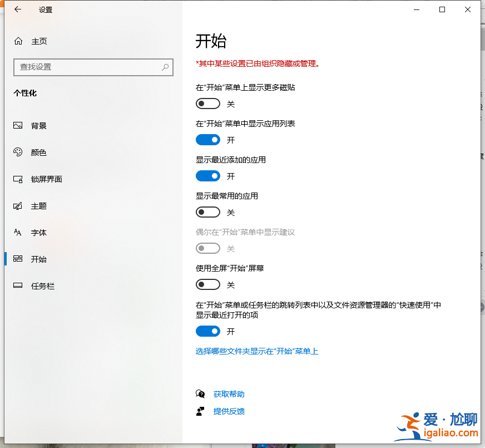Click the search magnifier in settings search
Screen dimensions: 485x448
(x=165, y=67)
